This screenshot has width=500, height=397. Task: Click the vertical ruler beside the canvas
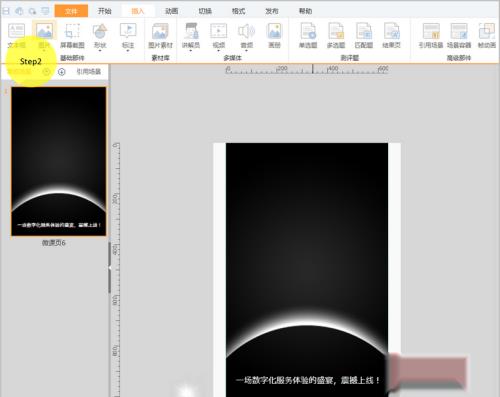pos(115,269)
